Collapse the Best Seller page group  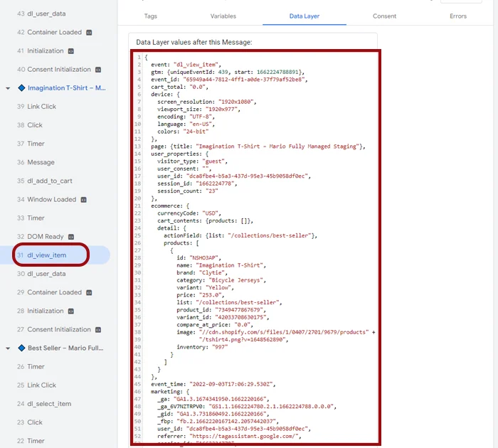[8, 348]
